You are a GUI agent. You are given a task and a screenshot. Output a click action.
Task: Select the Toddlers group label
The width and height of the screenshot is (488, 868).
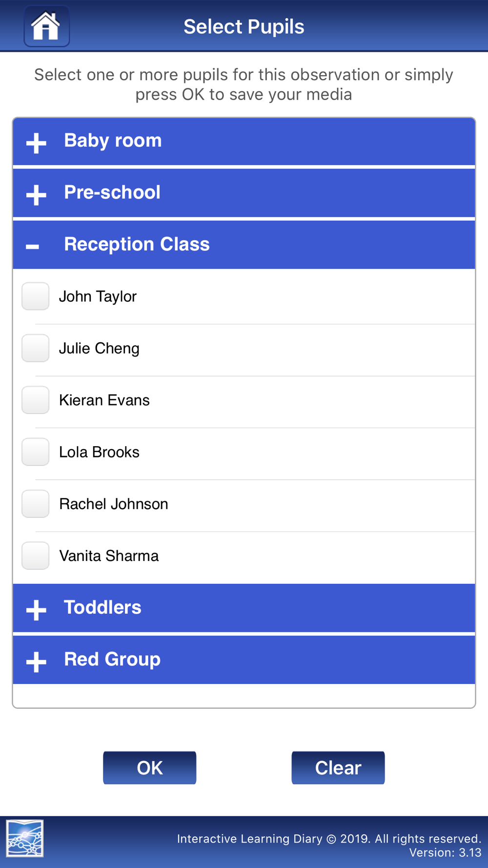pos(102,607)
